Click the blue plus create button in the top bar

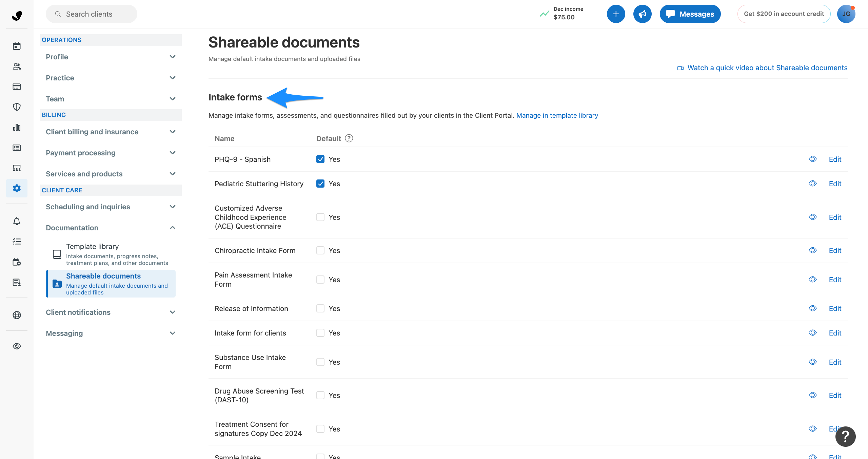pos(616,14)
